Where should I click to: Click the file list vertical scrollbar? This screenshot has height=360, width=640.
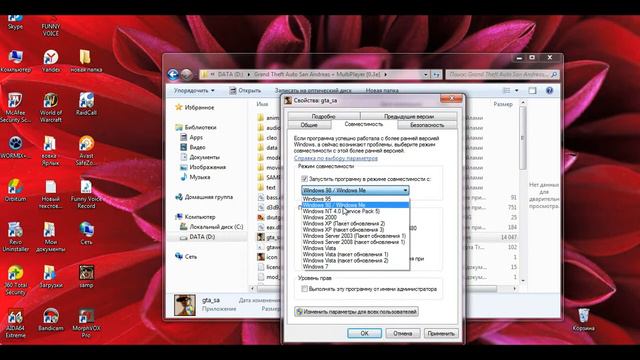pos(523,192)
